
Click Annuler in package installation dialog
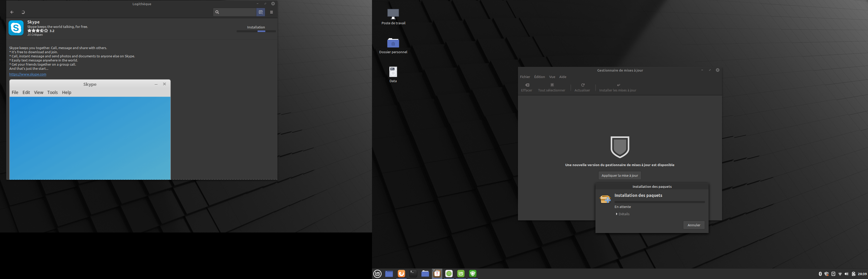tap(694, 225)
